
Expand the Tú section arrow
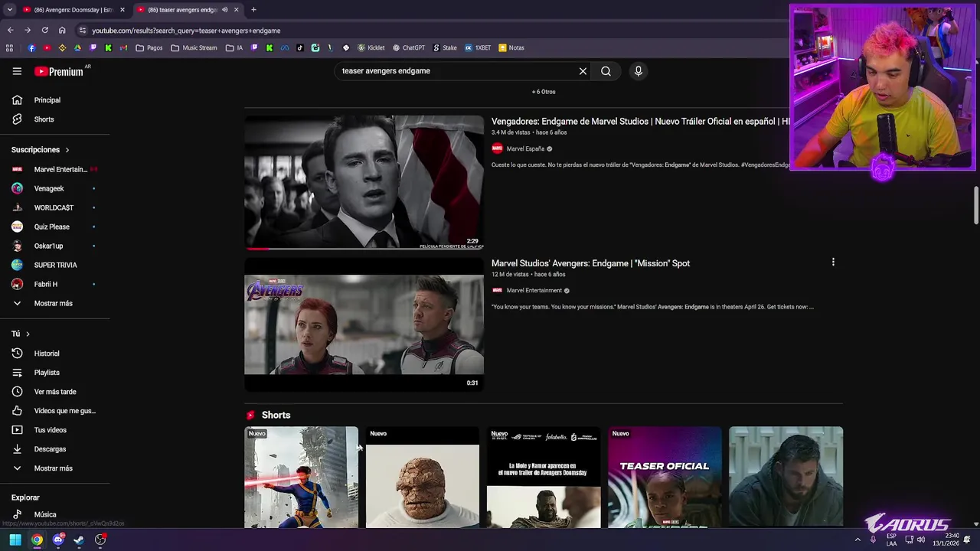(28, 334)
